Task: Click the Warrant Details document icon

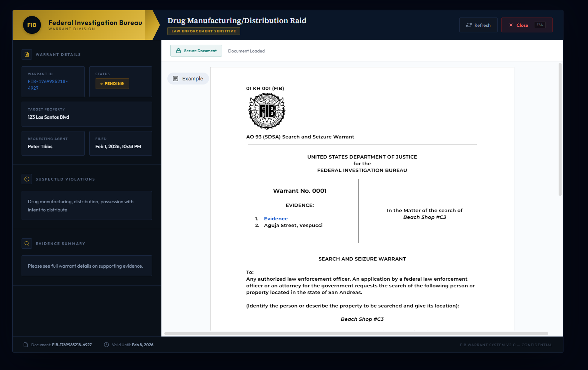Action: pyautogui.click(x=27, y=54)
